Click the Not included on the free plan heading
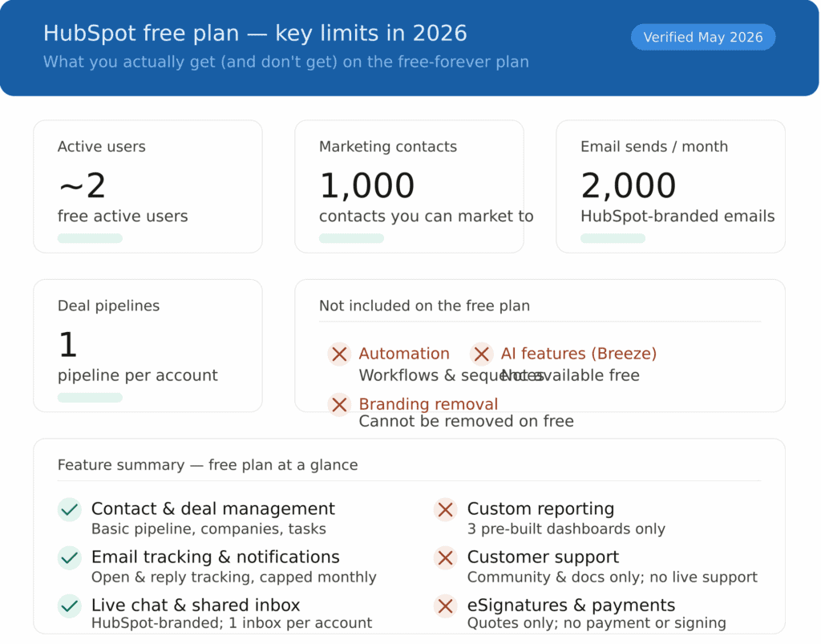This screenshot has height=644, width=821. pos(424,306)
